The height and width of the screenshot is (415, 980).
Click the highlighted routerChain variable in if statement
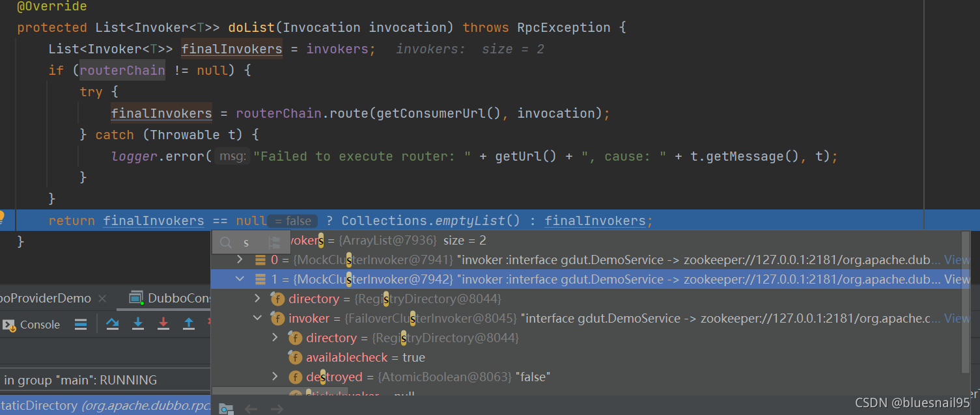click(x=122, y=70)
